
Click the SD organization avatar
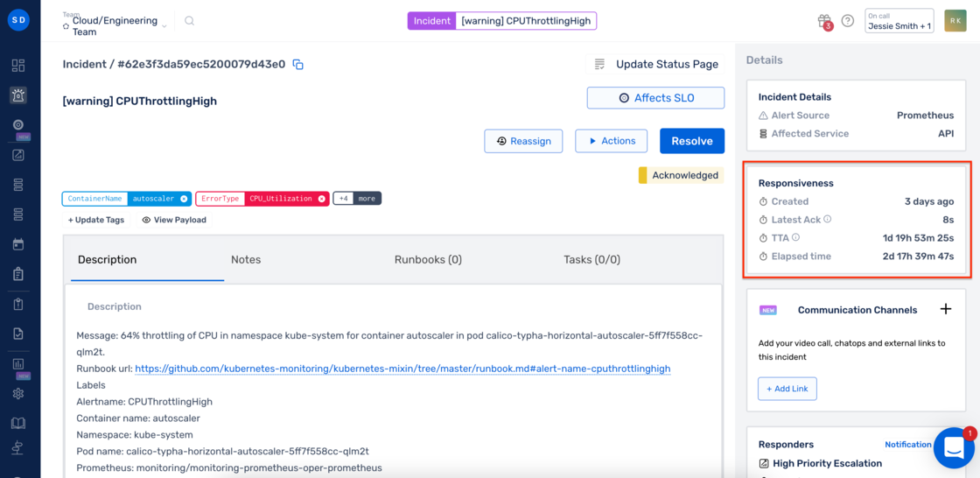coord(18,20)
